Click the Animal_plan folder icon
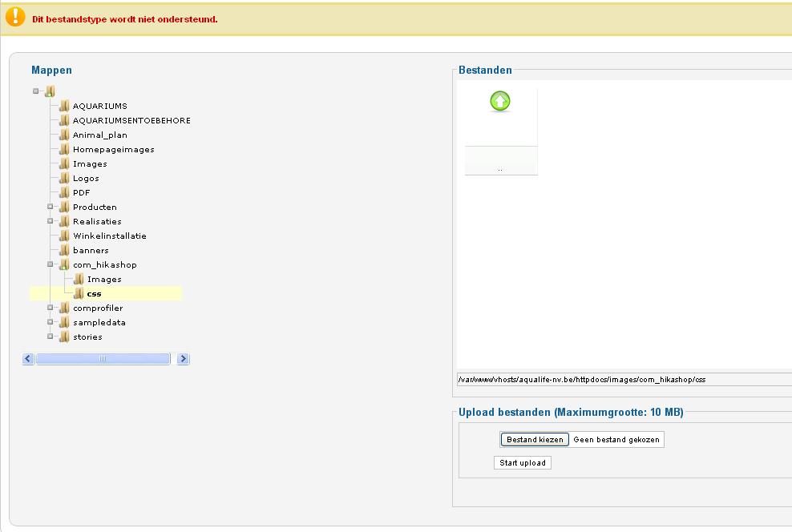Image resolution: width=792 pixels, height=532 pixels. (64, 135)
